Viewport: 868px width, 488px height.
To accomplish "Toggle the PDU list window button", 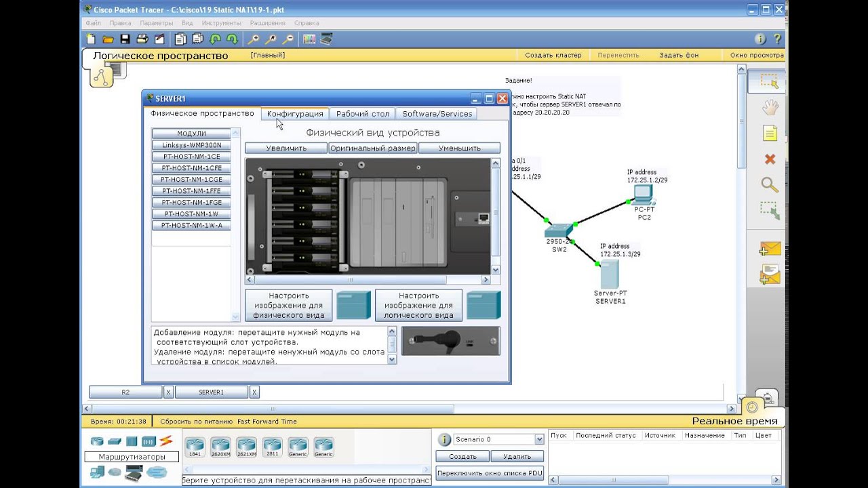I will click(x=490, y=473).
